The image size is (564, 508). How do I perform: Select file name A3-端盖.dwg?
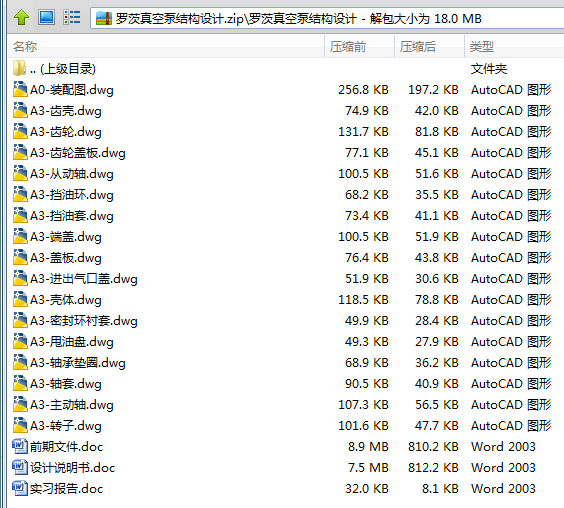click(66, 237)
